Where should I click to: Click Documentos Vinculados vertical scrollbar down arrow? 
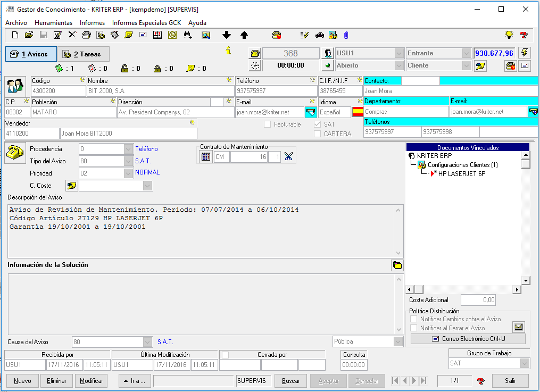(x=526, y=280)
